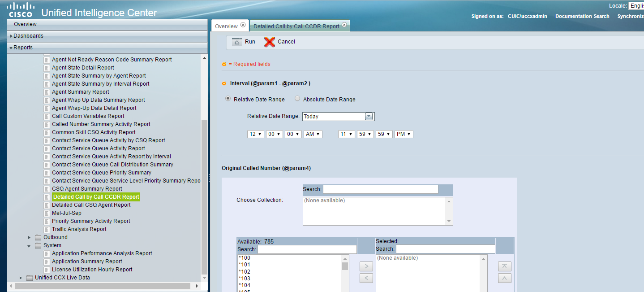Open the Contact Service Queue Priority Summary report
This screenshot has width=644, height=292.
[x=102, y=173]
